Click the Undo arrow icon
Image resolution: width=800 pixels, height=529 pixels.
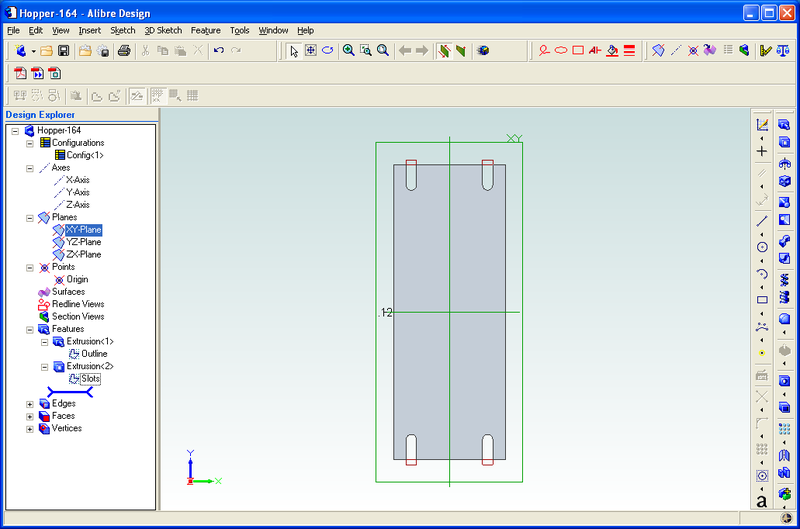point(219,51)
